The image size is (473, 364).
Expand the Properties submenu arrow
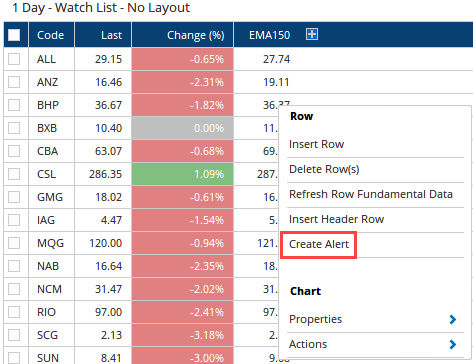pyautogui.click(x=452, y=319)
